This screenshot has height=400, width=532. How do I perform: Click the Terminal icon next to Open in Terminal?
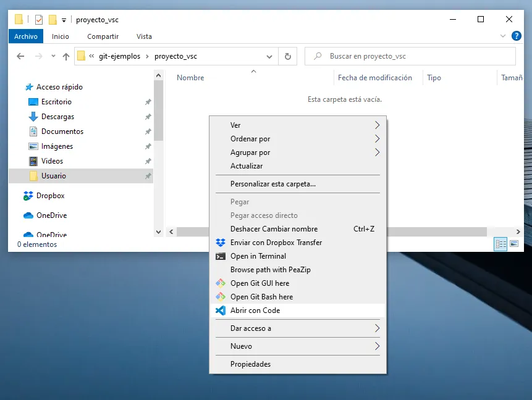click(x=221, y=256)
